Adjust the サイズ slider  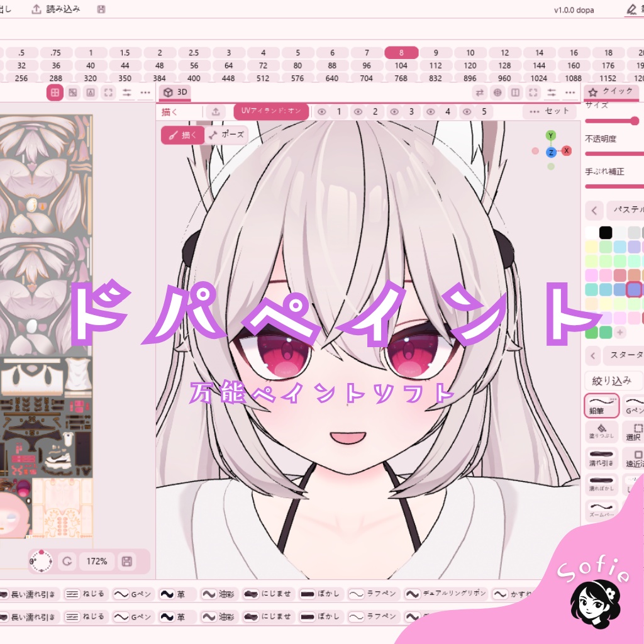click(614, 121)
